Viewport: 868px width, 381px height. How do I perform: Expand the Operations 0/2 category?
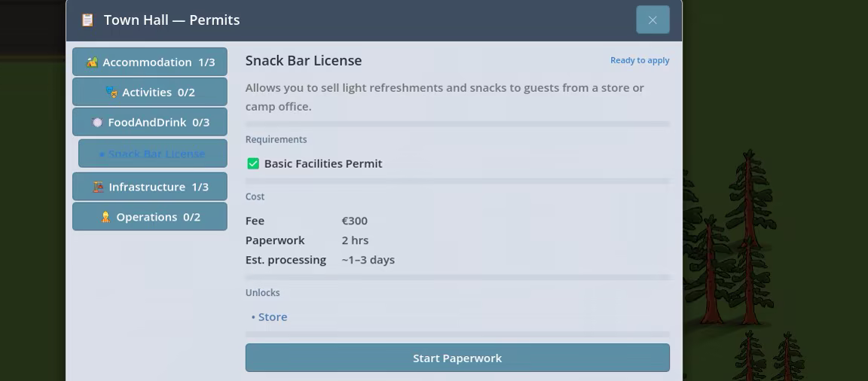pos(149,216)
